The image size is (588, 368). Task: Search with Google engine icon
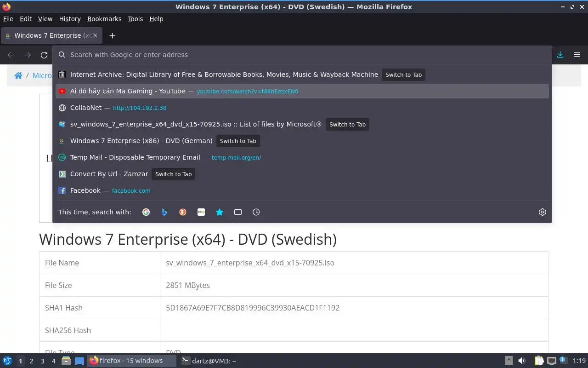point(146,212)
